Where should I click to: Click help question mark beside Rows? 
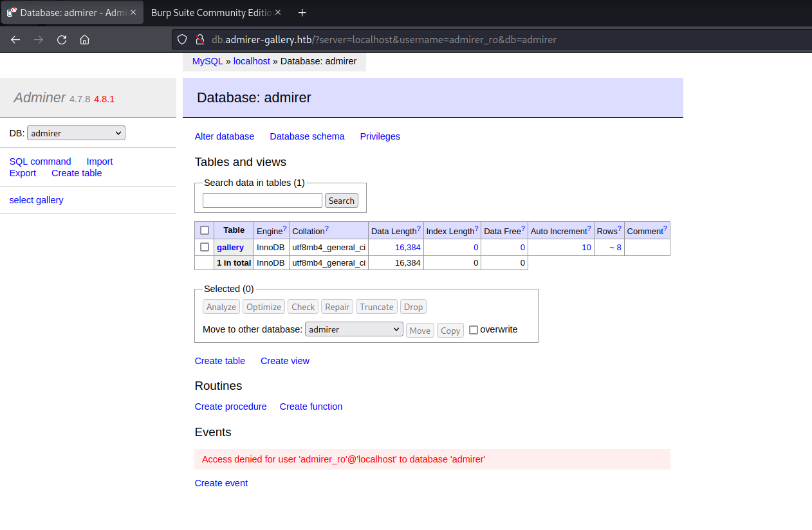click(x=620, y=228)
